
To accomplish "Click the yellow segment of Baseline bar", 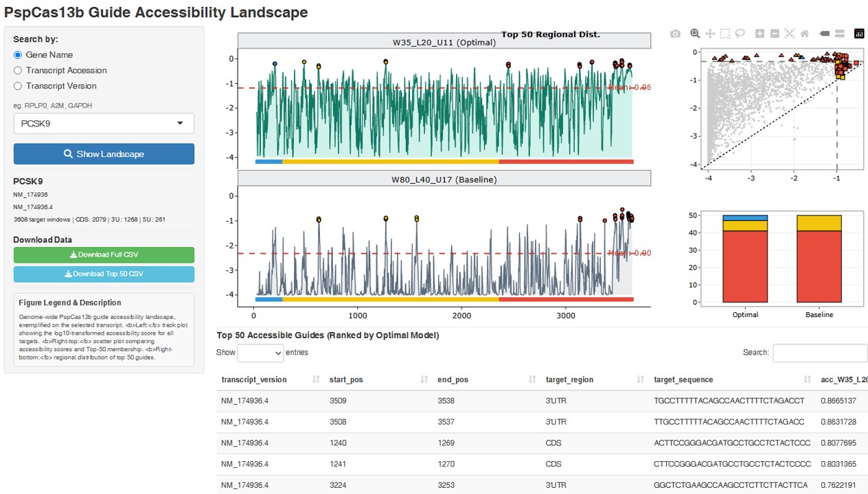I will [819, 223].
